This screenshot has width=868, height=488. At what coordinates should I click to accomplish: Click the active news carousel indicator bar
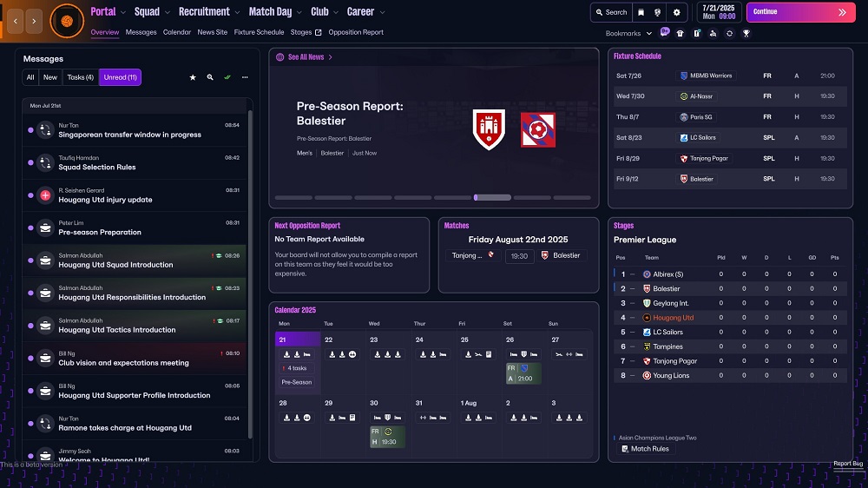tap(492, 197)
